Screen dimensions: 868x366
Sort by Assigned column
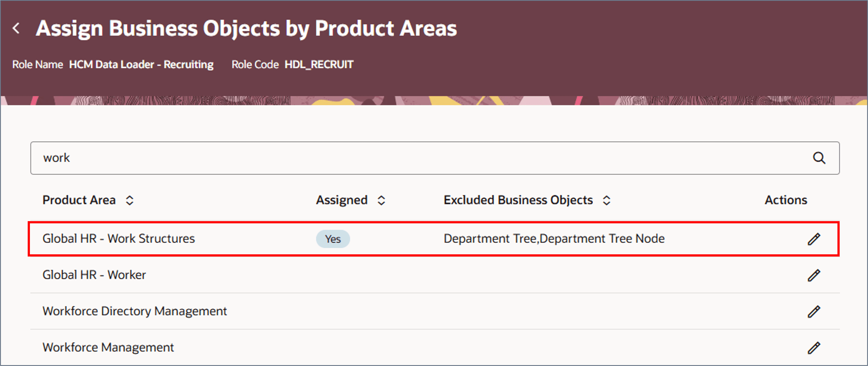pyautogui.click(x=381, y=200)
